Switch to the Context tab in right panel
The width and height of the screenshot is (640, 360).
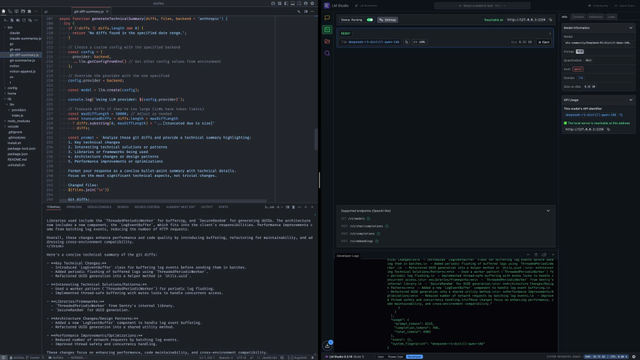pyautogui.click(x=578, y=17)
